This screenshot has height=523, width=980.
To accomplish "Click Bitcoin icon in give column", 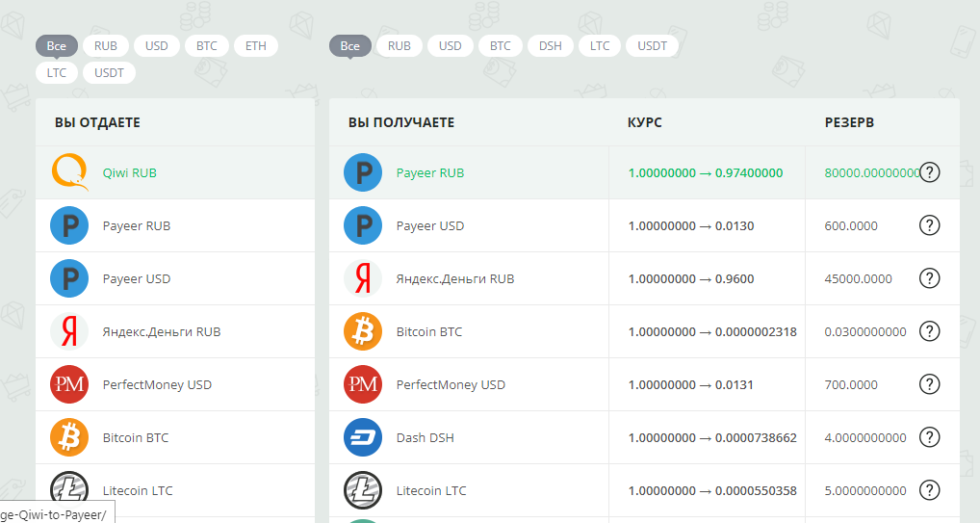I will [69, 437].
